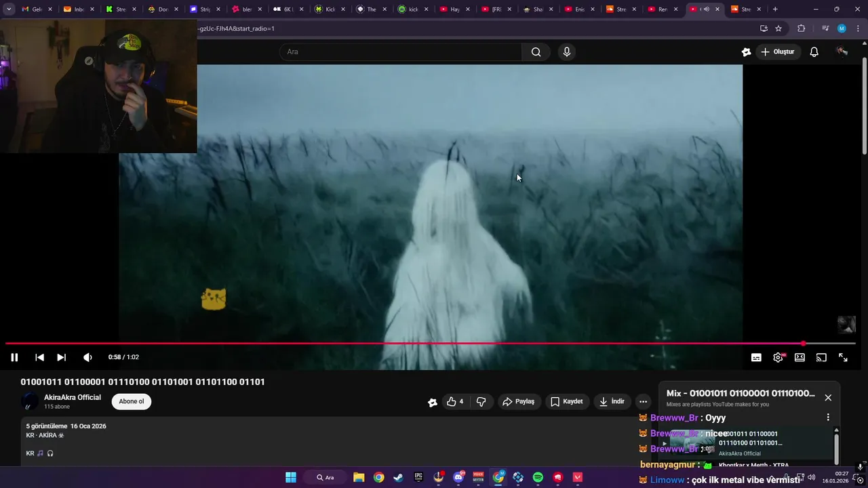Open Chrome profile avatar
The height and width of the screenshot is (488, 868).
[842, 28]
